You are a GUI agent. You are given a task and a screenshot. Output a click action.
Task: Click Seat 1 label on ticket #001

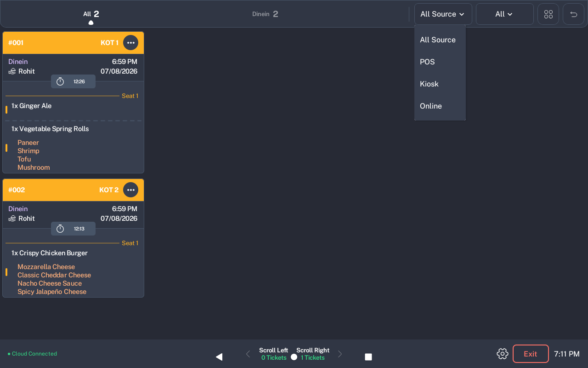130,96
